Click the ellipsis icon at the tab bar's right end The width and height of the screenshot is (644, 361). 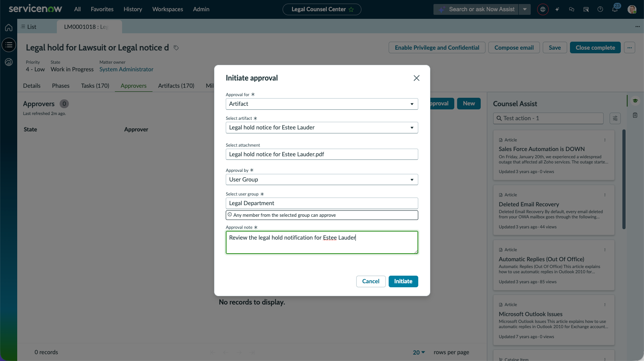point(638,26)
